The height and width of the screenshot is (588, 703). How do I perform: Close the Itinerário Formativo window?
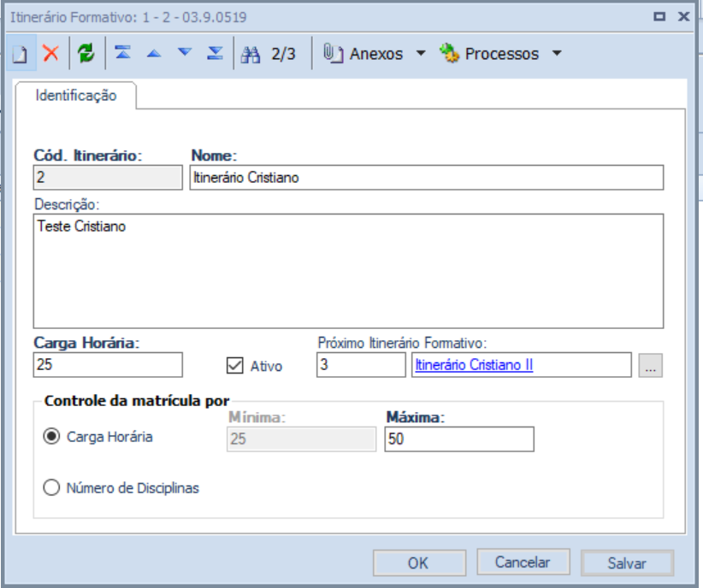(x=683, y=16)
